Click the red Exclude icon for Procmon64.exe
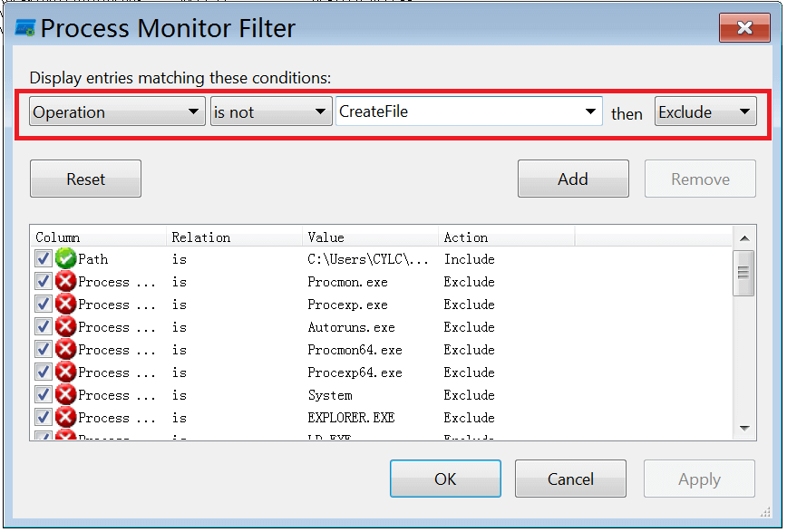Viewport: 787px width, 532px height. 65,350
